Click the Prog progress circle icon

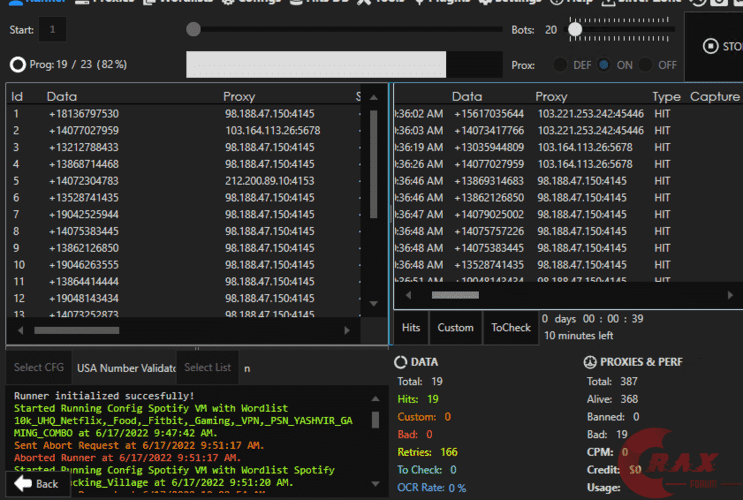click(17, 65)
